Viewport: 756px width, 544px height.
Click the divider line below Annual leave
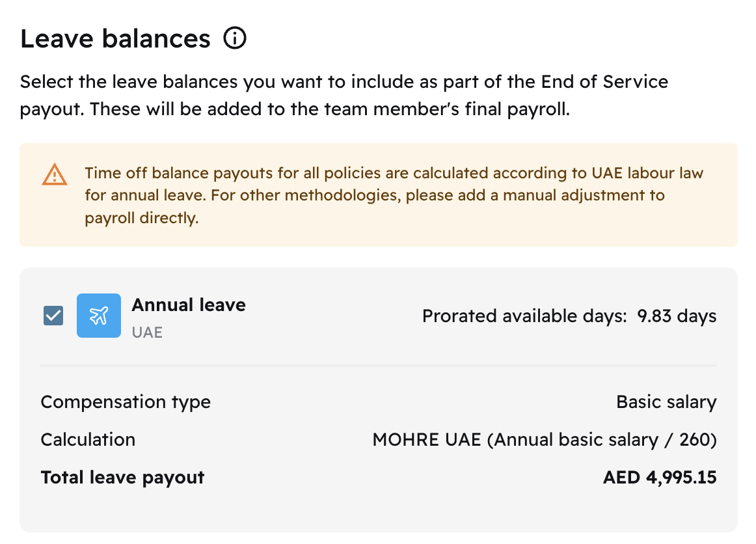point(378,366)
